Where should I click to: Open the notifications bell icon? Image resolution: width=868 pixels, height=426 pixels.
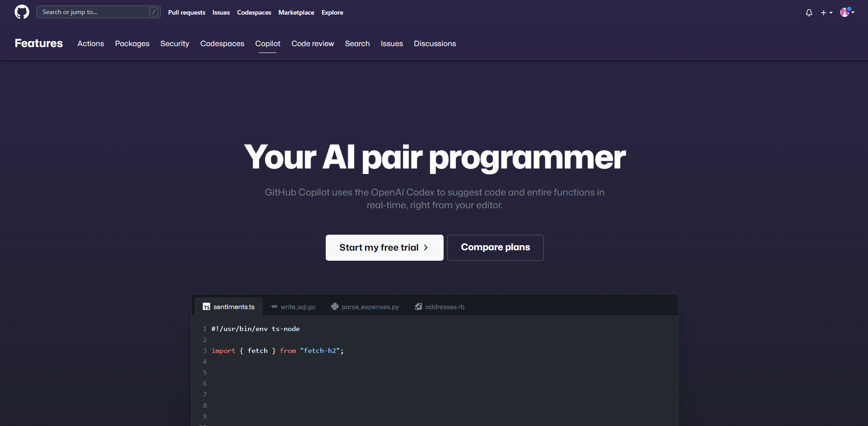coord(809,12)
